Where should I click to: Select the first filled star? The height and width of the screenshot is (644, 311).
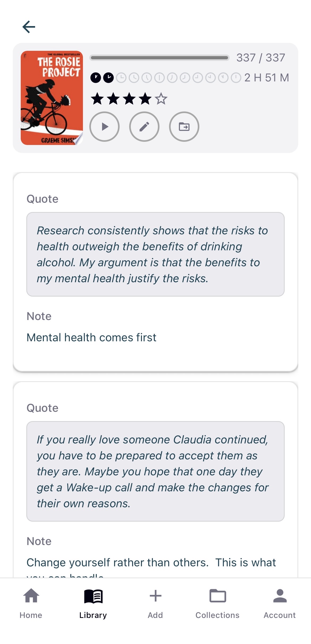[x=97, y=99]
